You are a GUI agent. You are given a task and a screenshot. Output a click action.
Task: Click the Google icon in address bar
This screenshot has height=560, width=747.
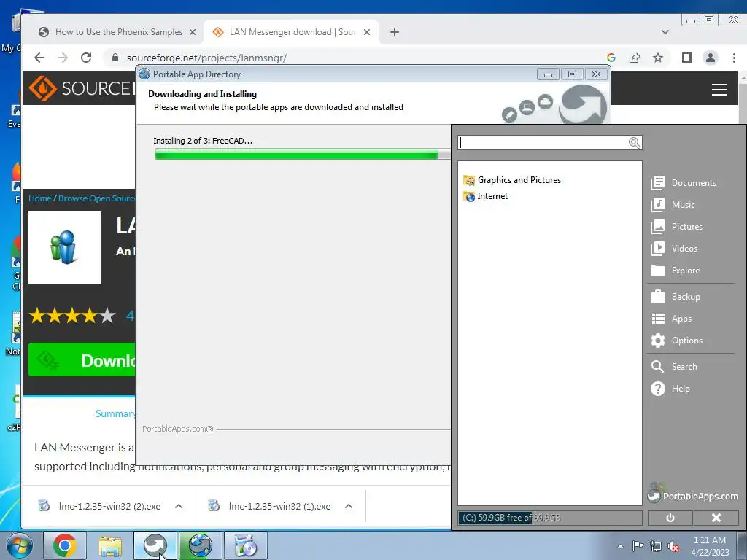[611, 58]
